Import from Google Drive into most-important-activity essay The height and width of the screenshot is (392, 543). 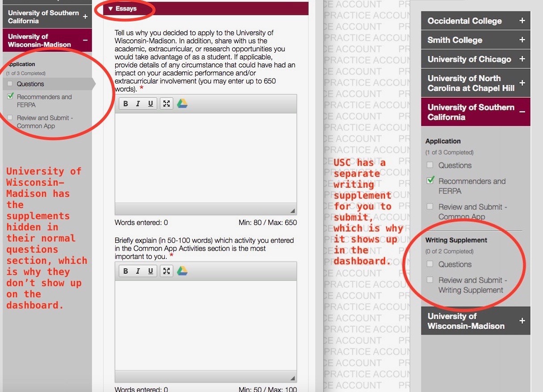[182, 271]
